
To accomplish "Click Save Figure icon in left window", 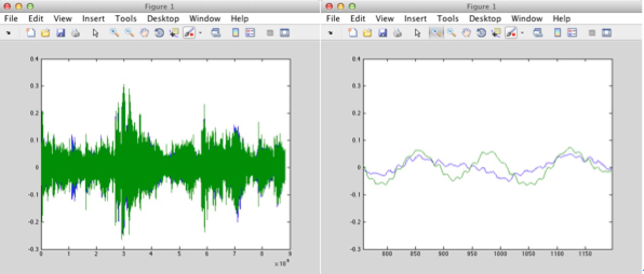I will (x=61, y=33).
